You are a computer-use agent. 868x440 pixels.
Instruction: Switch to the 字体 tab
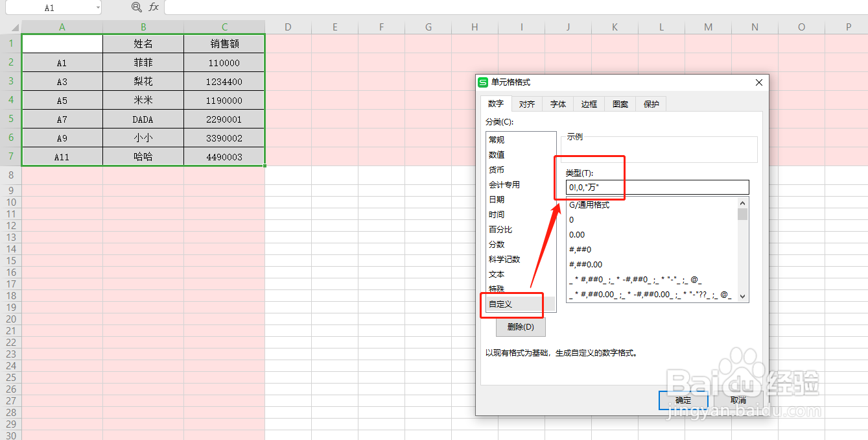(558, 104)
